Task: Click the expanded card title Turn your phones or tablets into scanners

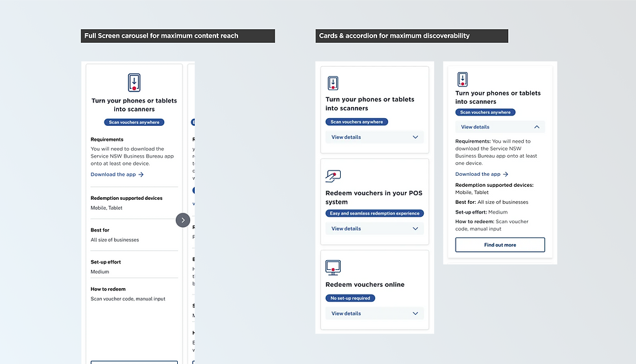Action: [498, 97]
